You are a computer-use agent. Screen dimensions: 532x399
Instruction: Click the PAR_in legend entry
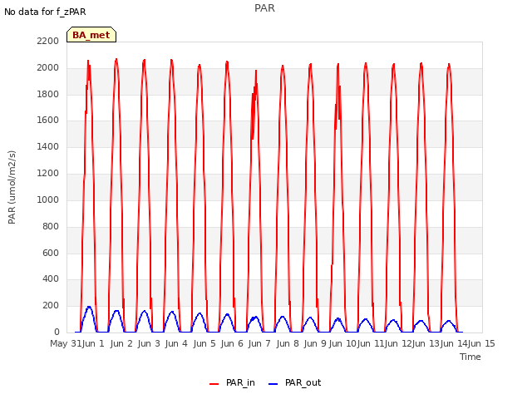coord(233,383)
